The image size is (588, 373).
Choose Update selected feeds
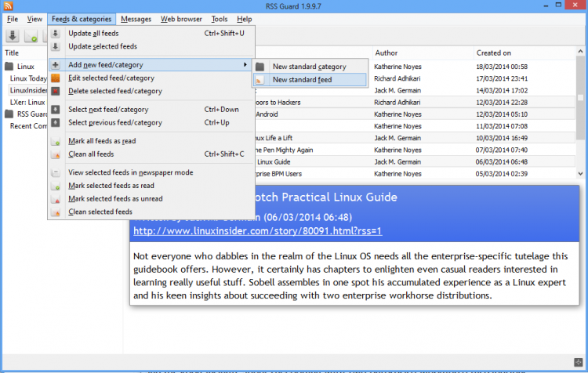(151, 46)
